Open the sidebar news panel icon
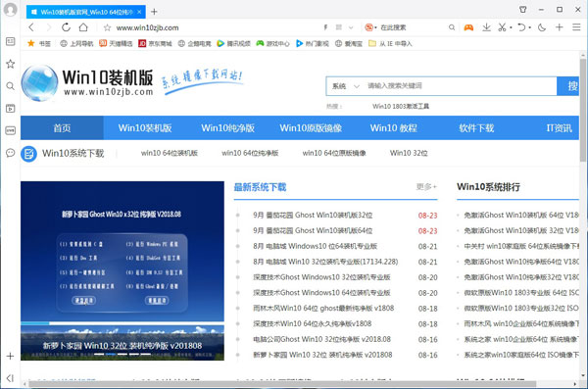 tap(10, 41)
